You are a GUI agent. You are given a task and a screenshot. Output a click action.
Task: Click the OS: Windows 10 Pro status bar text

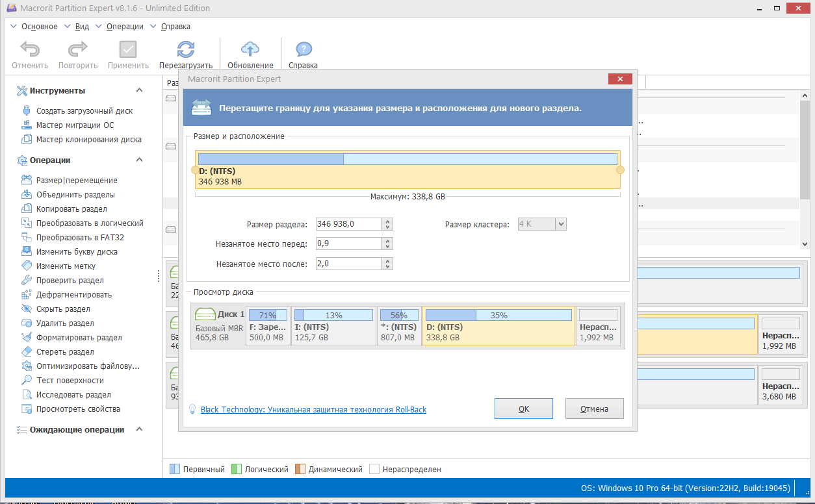point(684,488)
